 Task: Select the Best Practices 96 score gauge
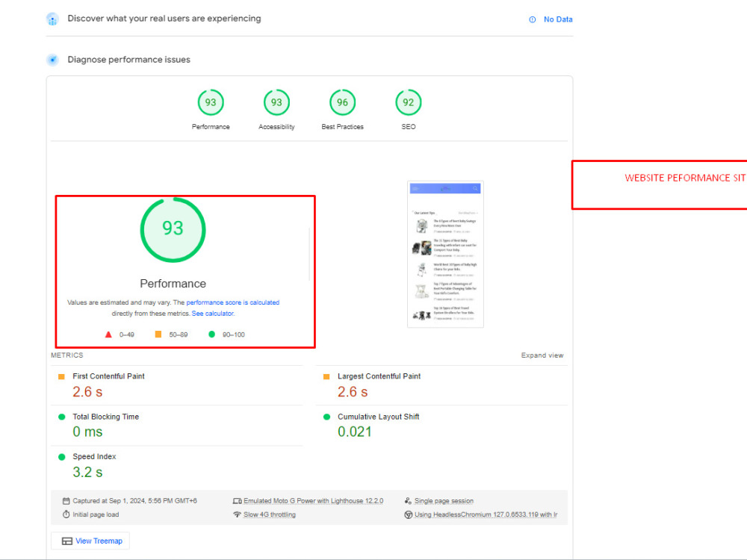click(342, 102)
